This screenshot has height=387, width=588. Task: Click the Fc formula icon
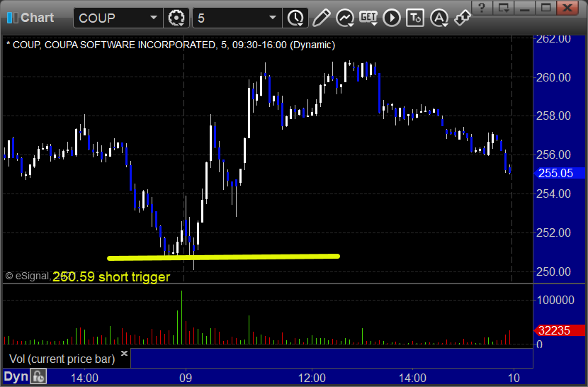(38, 376)
